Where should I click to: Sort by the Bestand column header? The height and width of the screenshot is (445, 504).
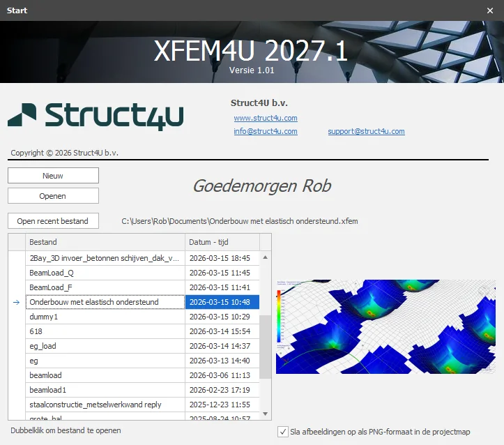[x=105, y=242]
